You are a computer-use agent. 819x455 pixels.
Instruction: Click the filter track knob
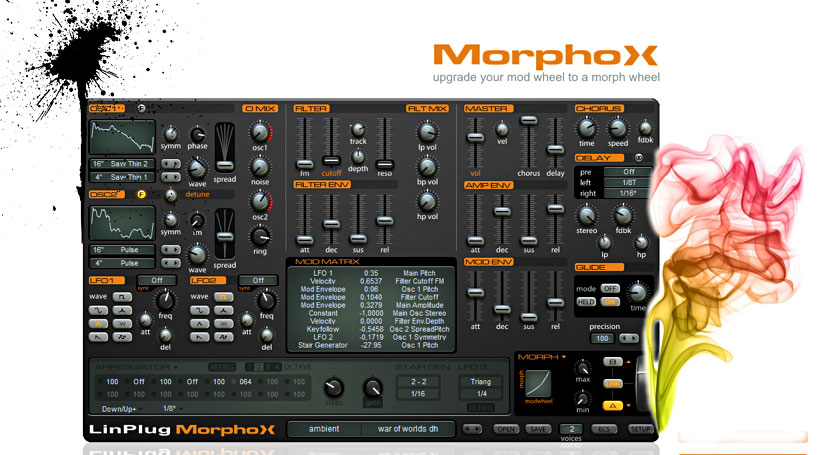pos(358,130)
